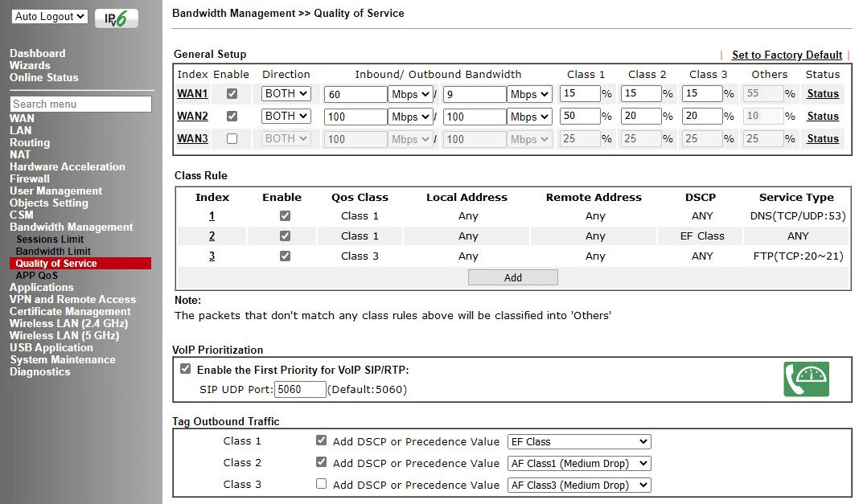Uncheck Enable First Priority for VoIP SIP/RTP

[x=186, y=369]
